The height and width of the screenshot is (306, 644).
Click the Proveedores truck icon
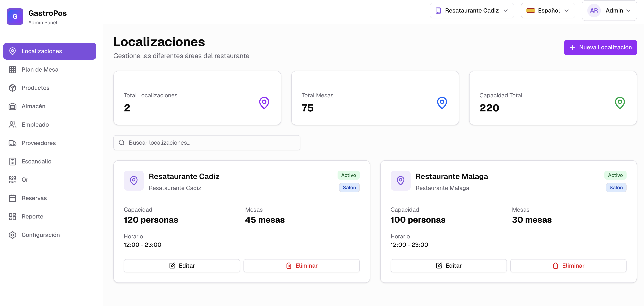(12, 143)
